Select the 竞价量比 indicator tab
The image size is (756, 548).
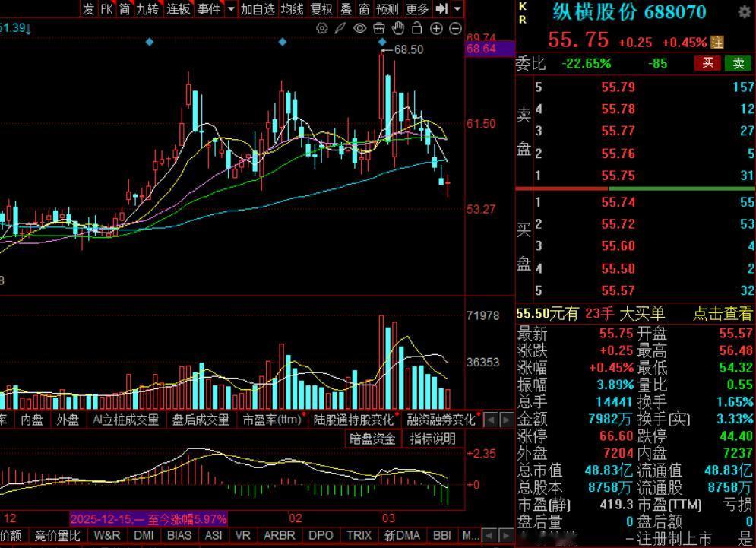click(58, 535)
